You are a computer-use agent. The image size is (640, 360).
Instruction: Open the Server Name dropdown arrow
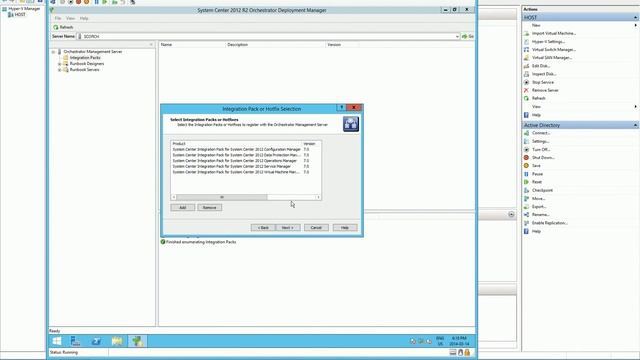pos(457,36)
